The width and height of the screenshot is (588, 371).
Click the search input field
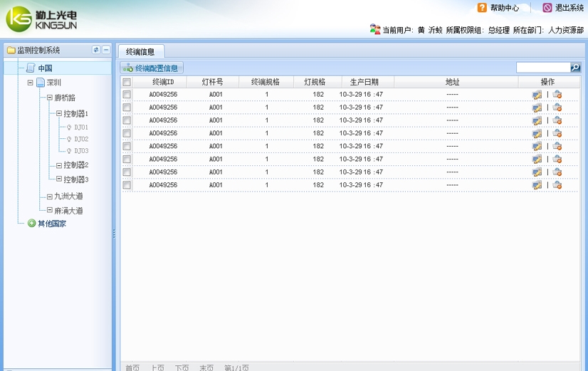pos(543,68)
